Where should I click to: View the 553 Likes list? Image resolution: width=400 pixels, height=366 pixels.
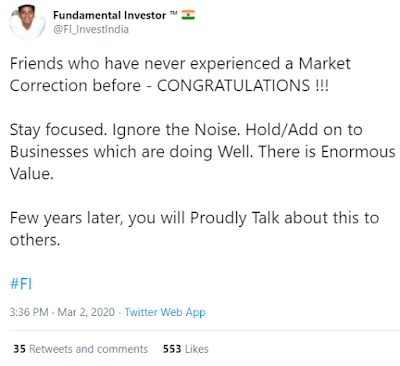[186, 349]
